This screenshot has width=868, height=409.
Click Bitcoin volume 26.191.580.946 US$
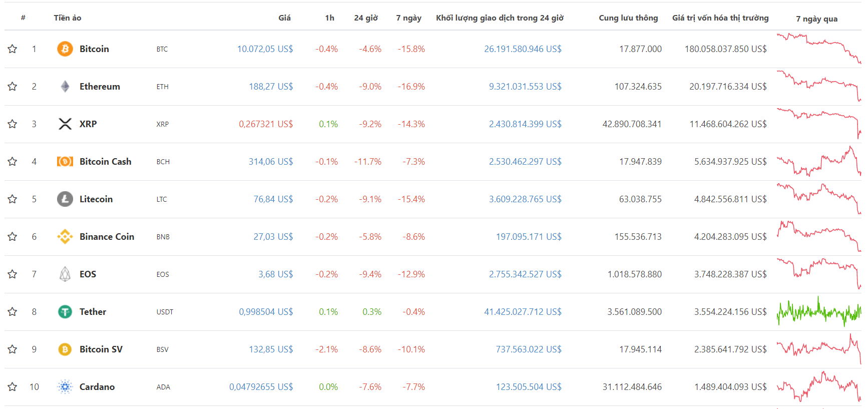523,49
